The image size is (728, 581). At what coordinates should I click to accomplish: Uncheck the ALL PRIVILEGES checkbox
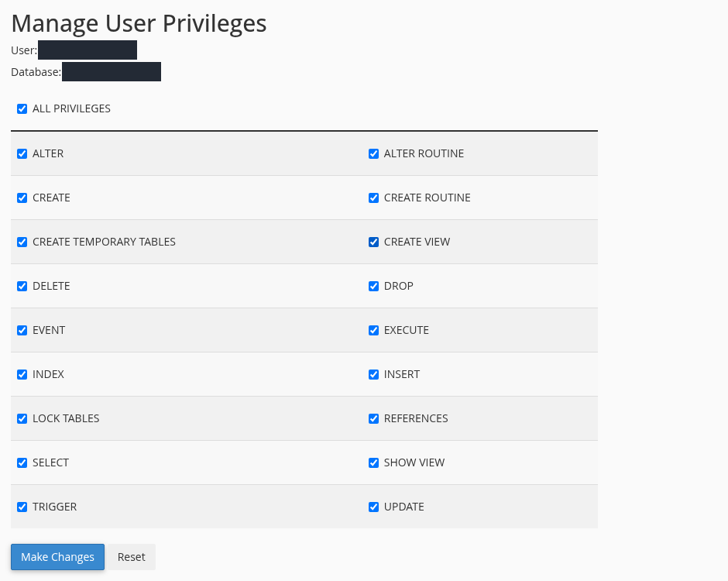pyautogui.click(x=22, y=108)
